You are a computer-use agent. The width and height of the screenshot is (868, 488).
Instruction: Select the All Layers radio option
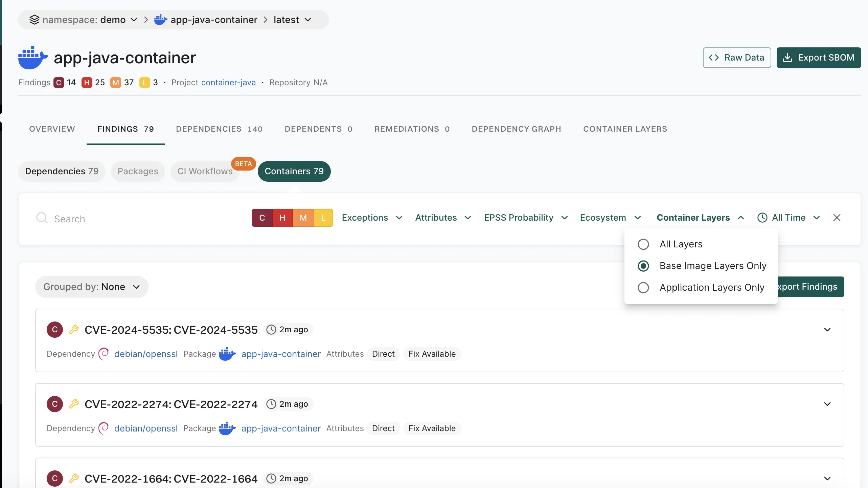coord(643,244)
